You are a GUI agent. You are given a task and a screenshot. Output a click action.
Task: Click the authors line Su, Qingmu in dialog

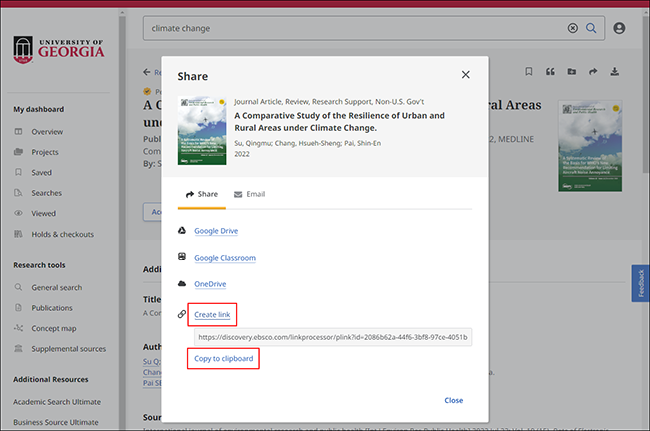308,143
